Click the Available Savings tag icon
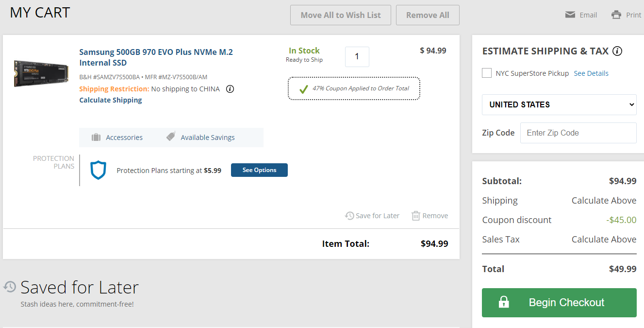Viewport: 644px width, 328px height. (x=170, y=137)
